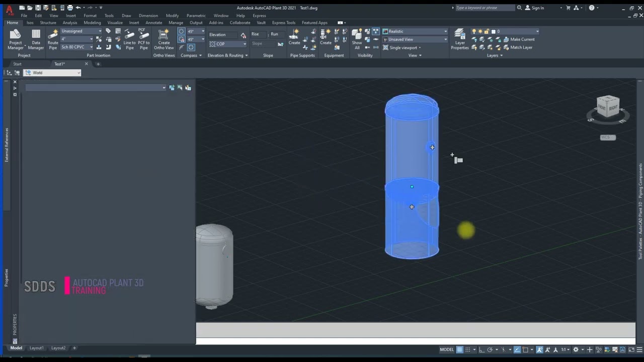Toggle polar tracking in status bar
Image resolution: width=644 pixels, height=362 pixels.
[x=489, y=349]
